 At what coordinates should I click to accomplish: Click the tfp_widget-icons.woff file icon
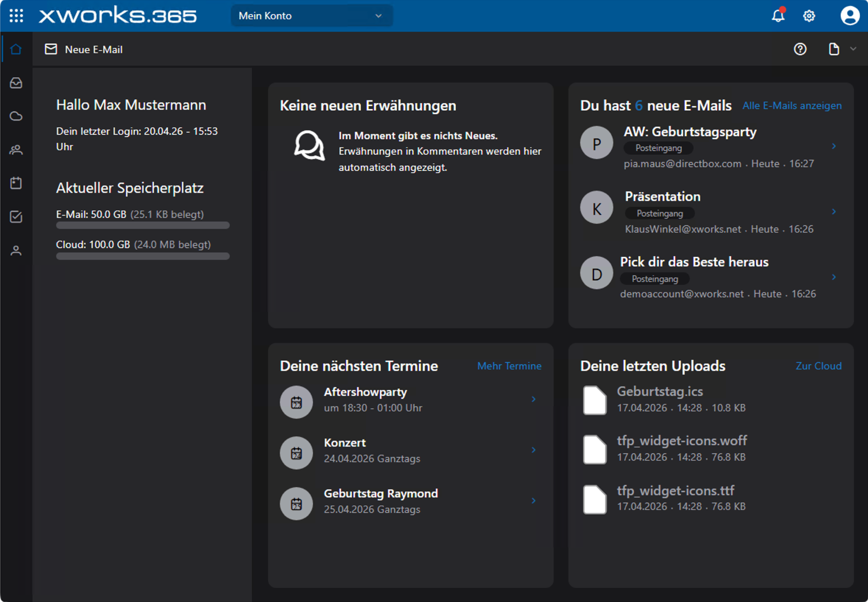pyautogui.click(x=594, y=449)
